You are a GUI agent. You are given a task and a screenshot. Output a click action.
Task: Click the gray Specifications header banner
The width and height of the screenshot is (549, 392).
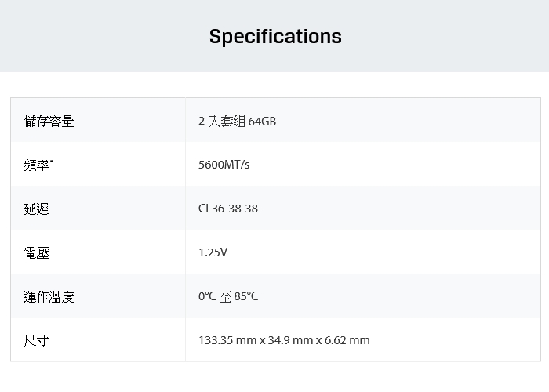point(274,36)
